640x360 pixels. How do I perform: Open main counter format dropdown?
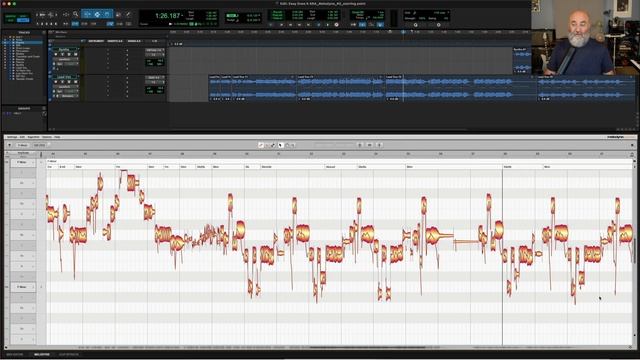pos(182,16)
